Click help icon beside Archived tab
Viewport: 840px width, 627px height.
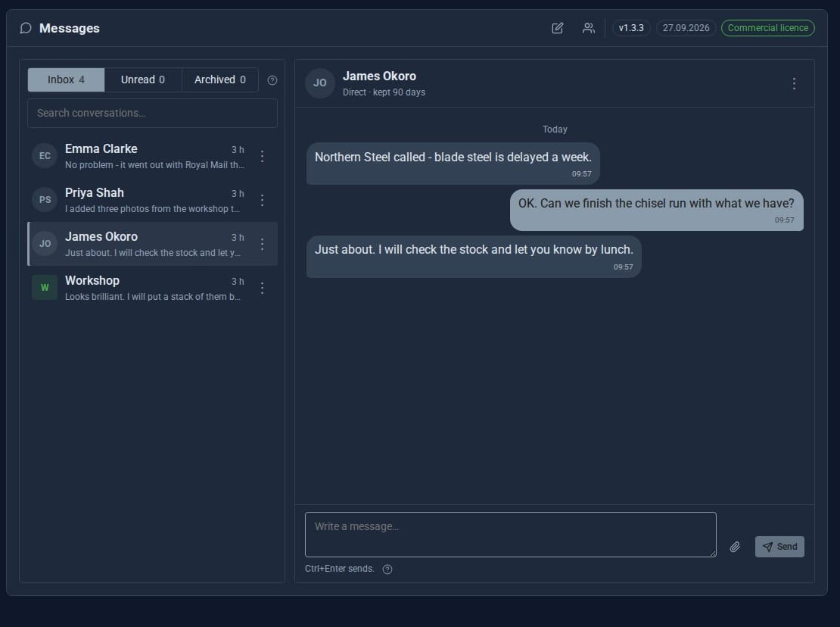272,80
